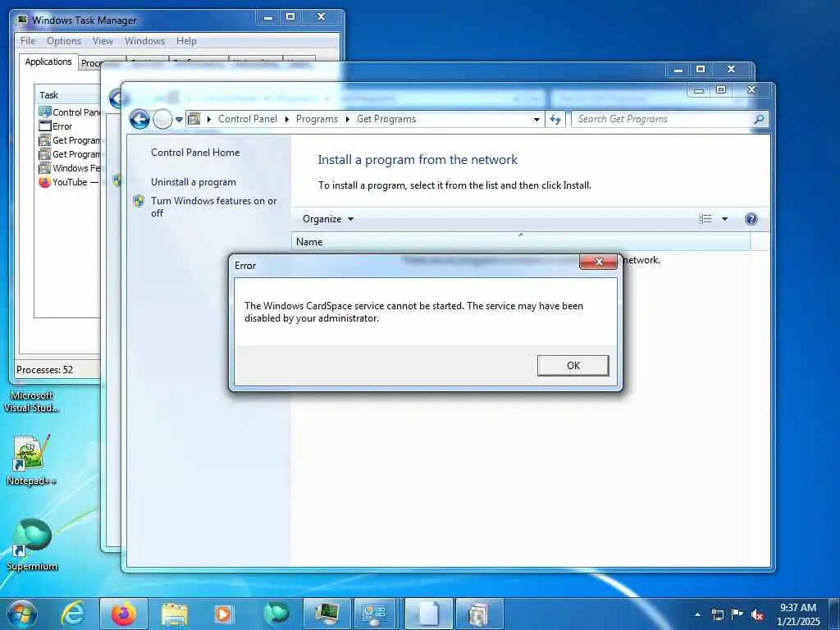Switch to Firefox in the taskbar
Image resolution: width=840 pixels, height=630 pixels.
[125, 614]
